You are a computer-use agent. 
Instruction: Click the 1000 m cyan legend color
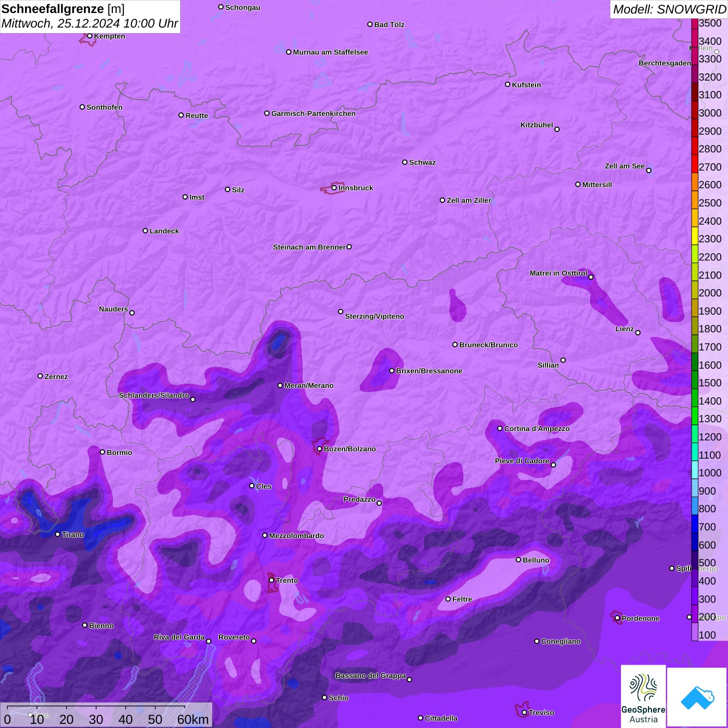(695, 470)
